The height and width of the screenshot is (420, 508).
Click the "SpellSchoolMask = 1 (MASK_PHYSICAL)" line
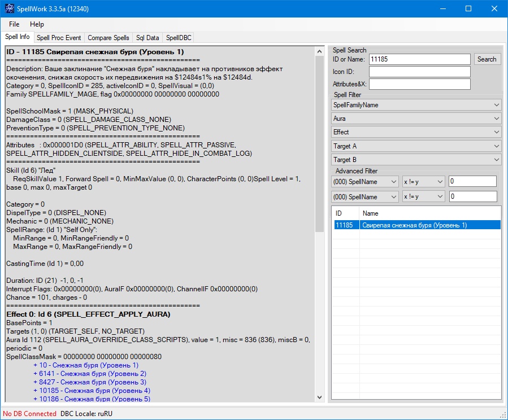coord(70,111)
